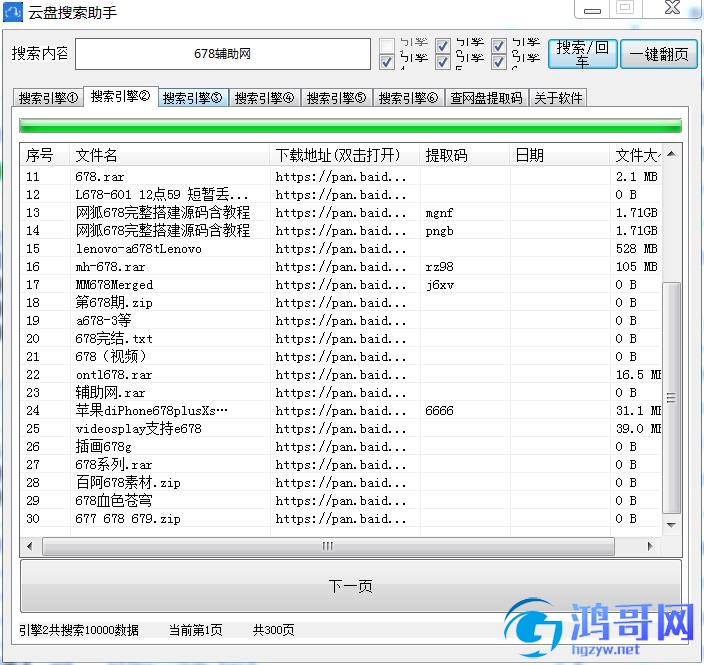Open the 搜索引擎③ tab
The image size is (704, 665).
(193, 98)
